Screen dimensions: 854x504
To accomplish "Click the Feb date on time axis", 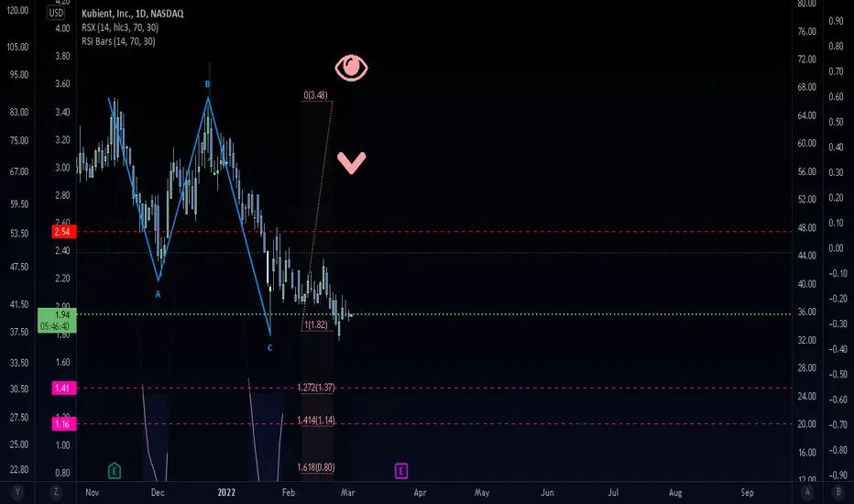I will tap(288, 493).
